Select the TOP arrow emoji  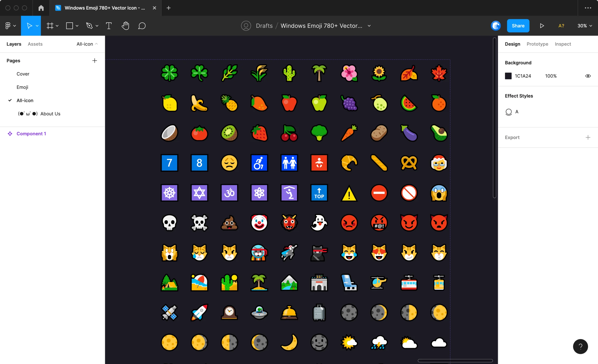[319, 193]
